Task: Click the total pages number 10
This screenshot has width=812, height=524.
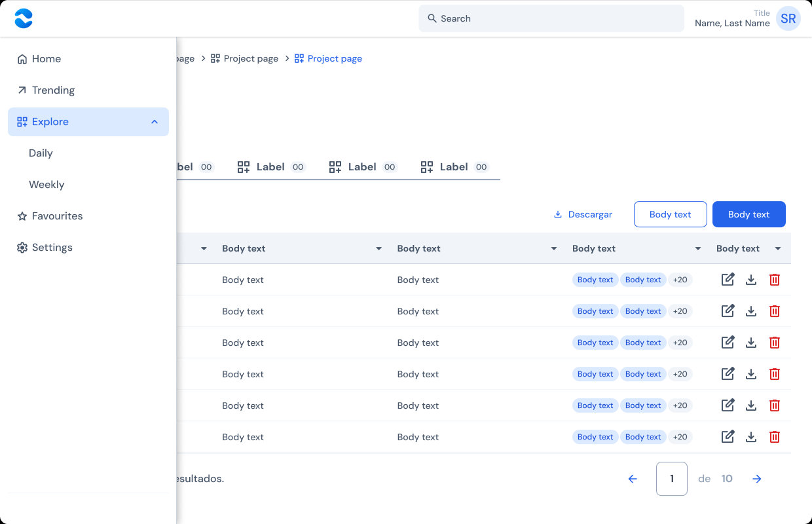Action: coord(727,479)
